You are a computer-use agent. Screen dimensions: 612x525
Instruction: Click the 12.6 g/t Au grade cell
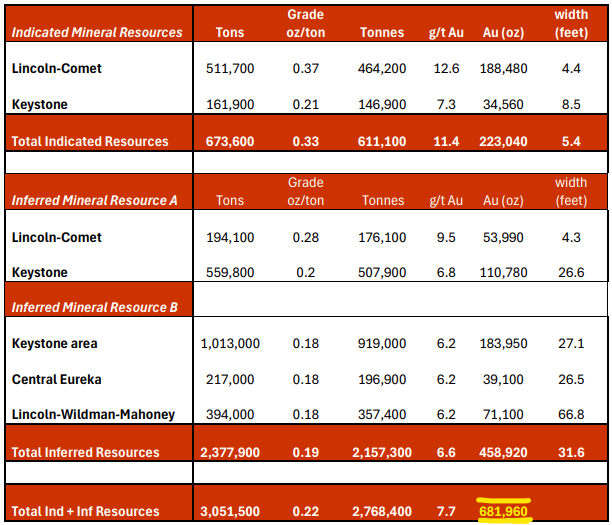pos(446,69)
